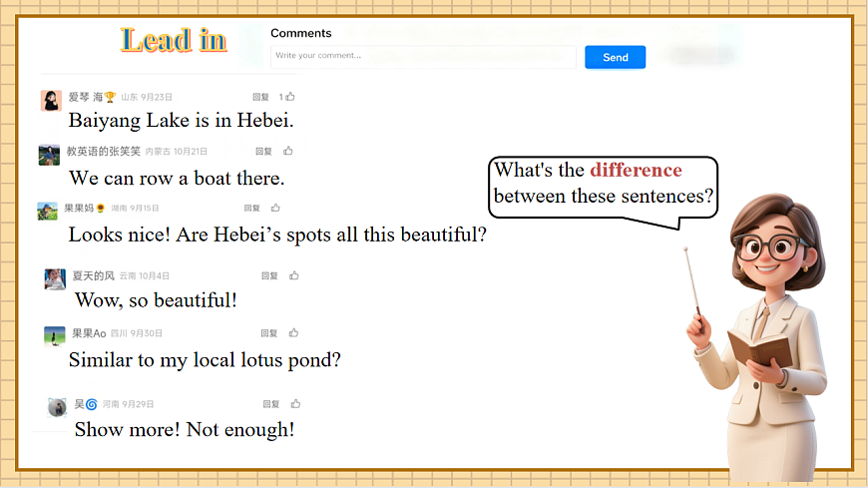
Task: Click 回复 beside 夏天的风's comment
Action: 269,275
